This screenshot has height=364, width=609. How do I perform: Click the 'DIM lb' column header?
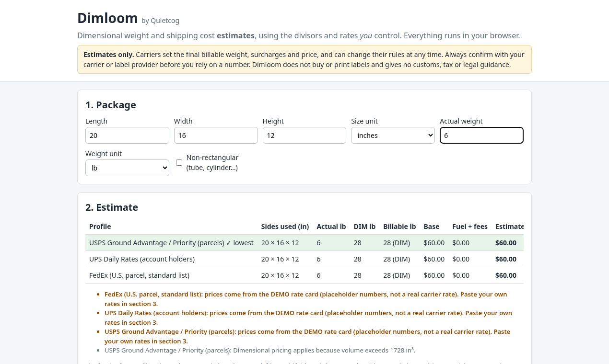tap(364, 227)
